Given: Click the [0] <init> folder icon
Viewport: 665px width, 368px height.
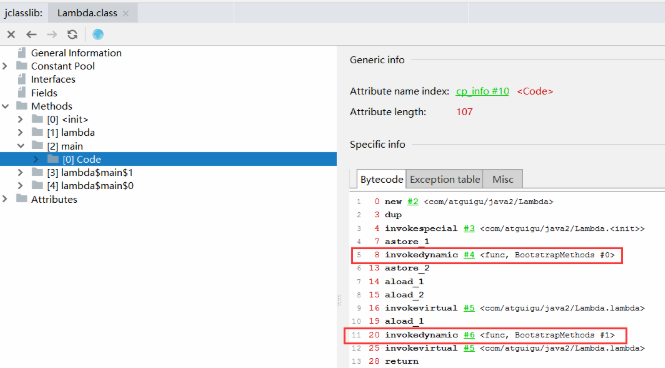Looking at the screenshot, I should click(x=37, y=119).
